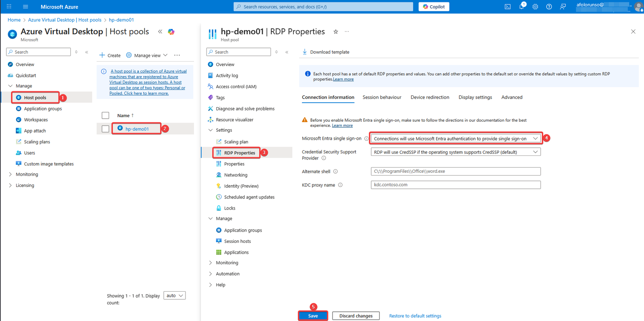Open portal settings gear icon

click(535, 7)
